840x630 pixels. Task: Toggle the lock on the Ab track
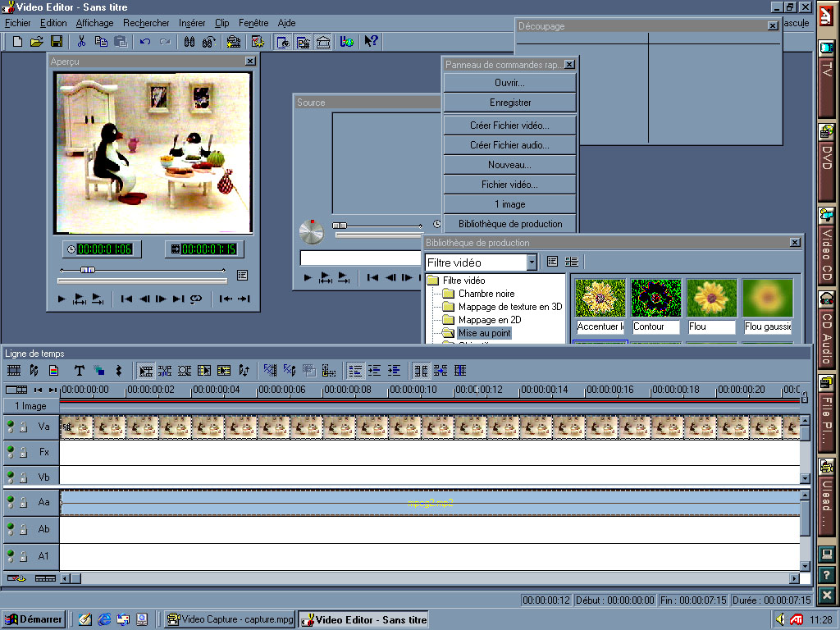pos(24,529)
